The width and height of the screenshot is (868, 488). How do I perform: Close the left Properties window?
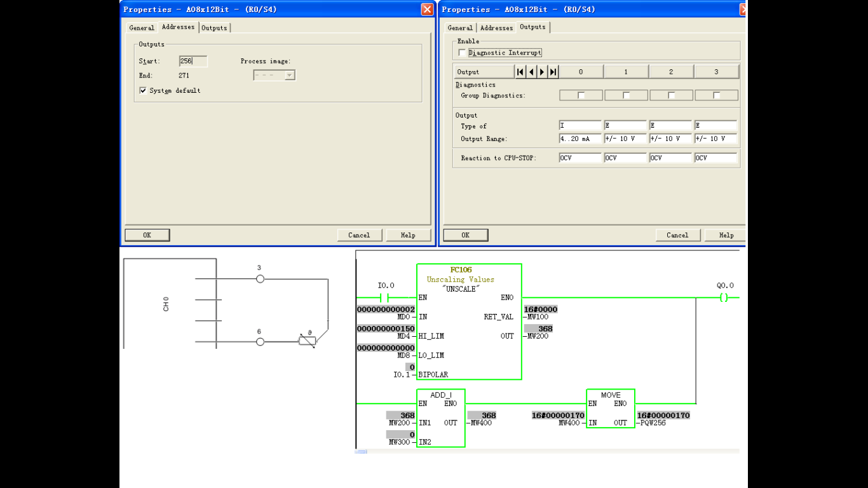click(427, 9)
